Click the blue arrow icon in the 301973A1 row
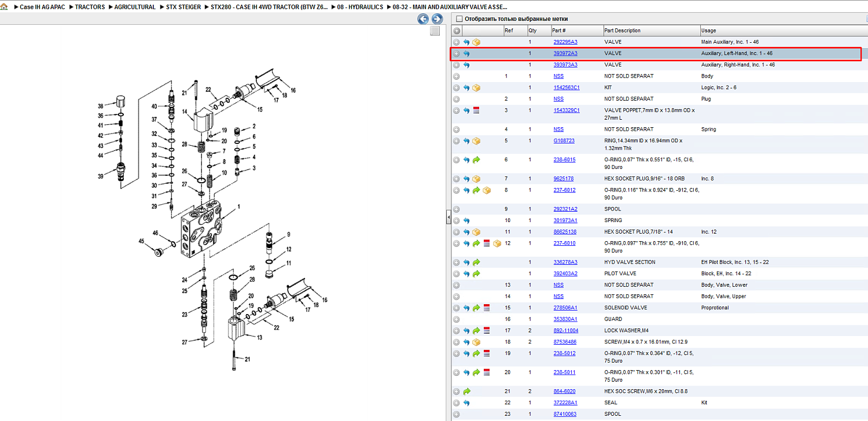This screenshot has width=868, height=421. [466, 220]
